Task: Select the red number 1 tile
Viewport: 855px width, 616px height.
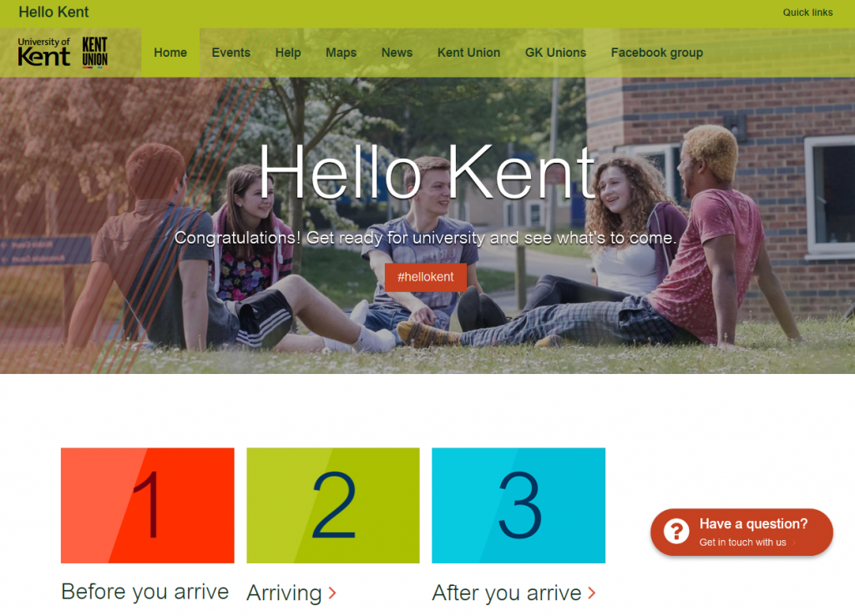Action: tap(148, 505)
